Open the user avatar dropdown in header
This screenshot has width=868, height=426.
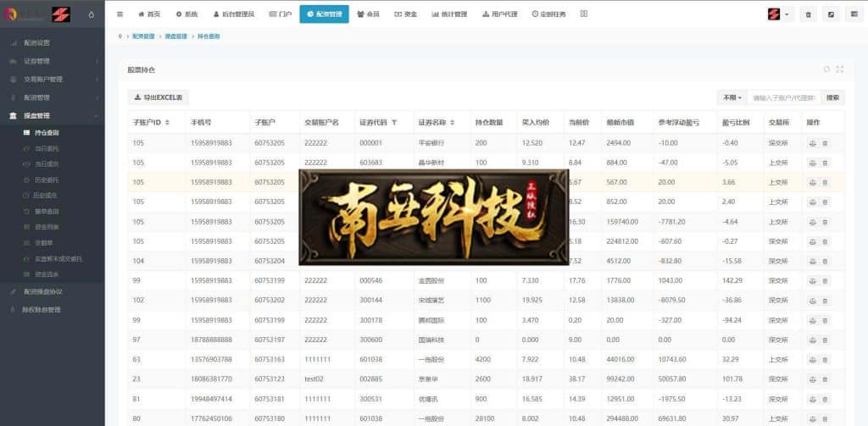point(781,15)
